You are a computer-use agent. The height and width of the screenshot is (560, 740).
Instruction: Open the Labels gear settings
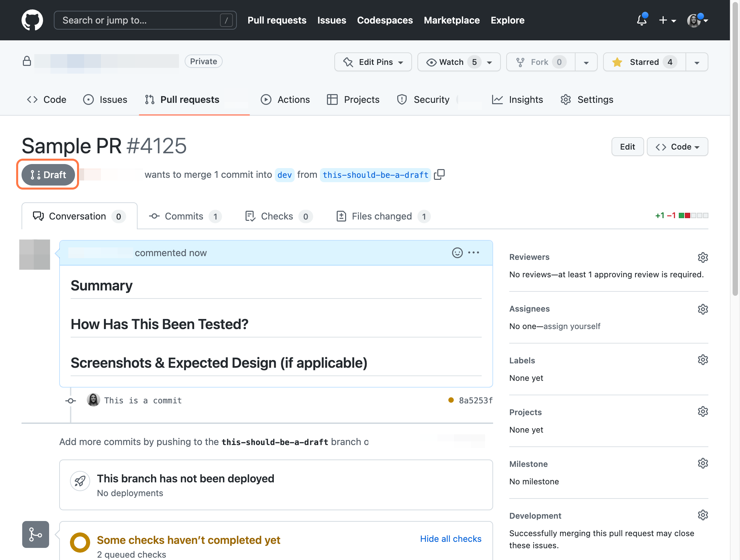pos(703,360)
